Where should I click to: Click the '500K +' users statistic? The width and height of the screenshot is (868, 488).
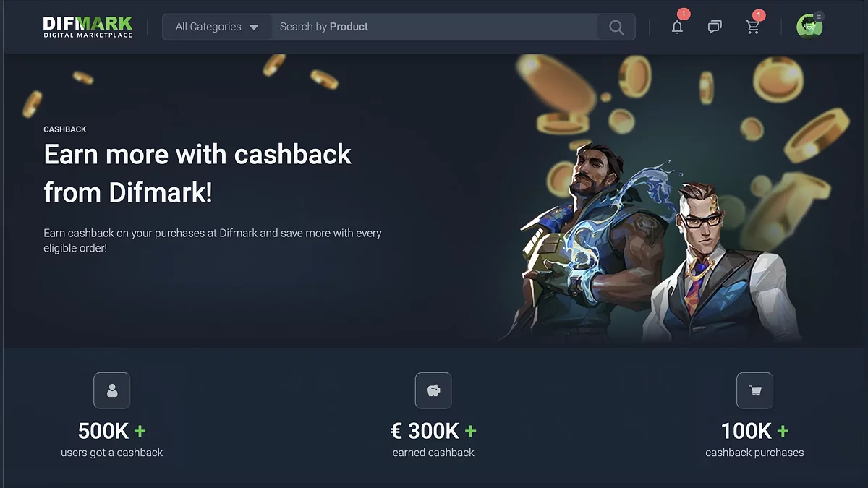[x=112, y=432]
